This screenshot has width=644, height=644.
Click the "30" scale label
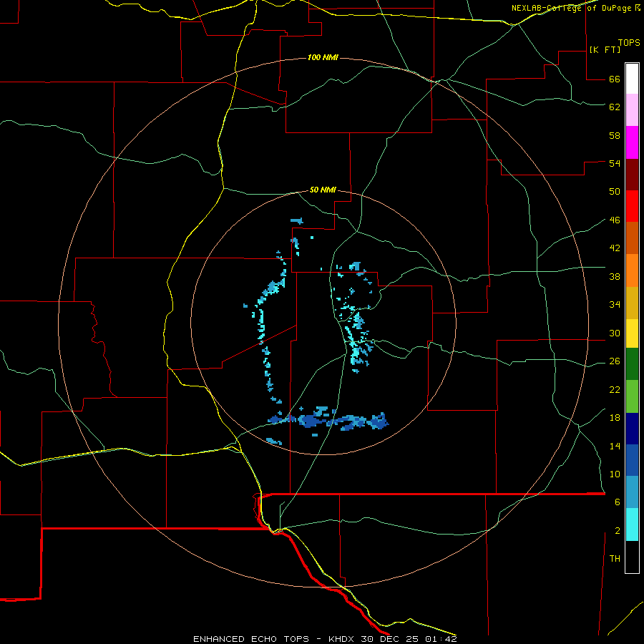[x=615, y=333]
